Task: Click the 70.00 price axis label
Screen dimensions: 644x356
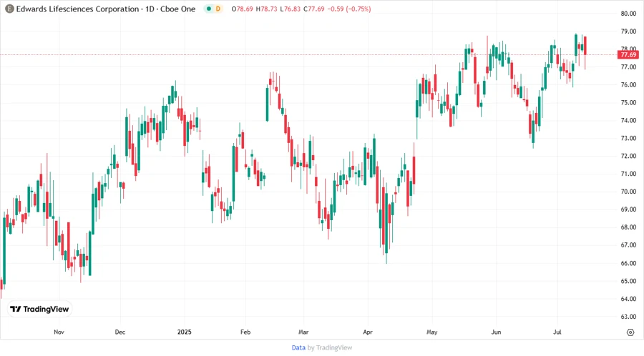Action: (x=628, y=192)
